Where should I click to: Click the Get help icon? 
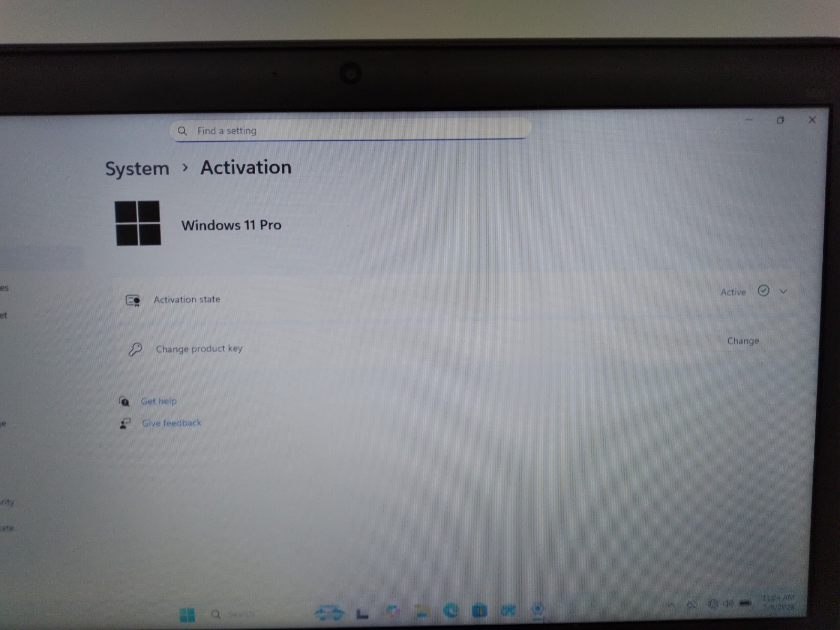click(124, 402)
